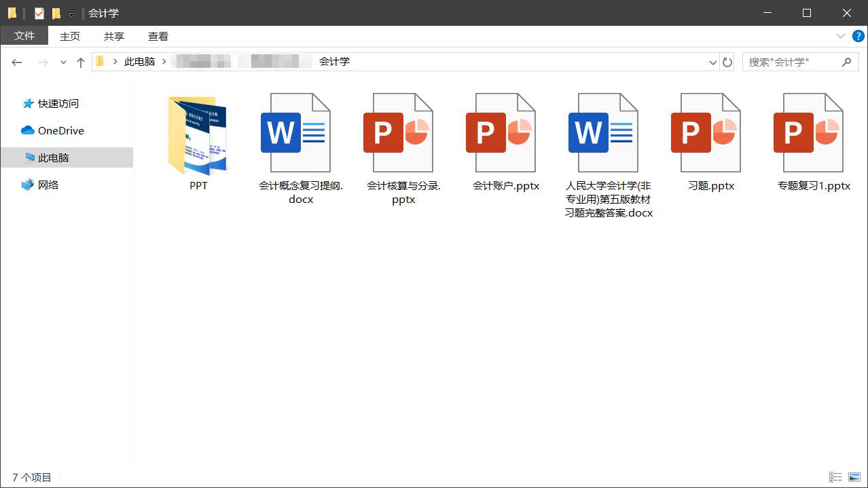Switch to large icons view in status bar
The image size is (868, 488).
[854, 478]
